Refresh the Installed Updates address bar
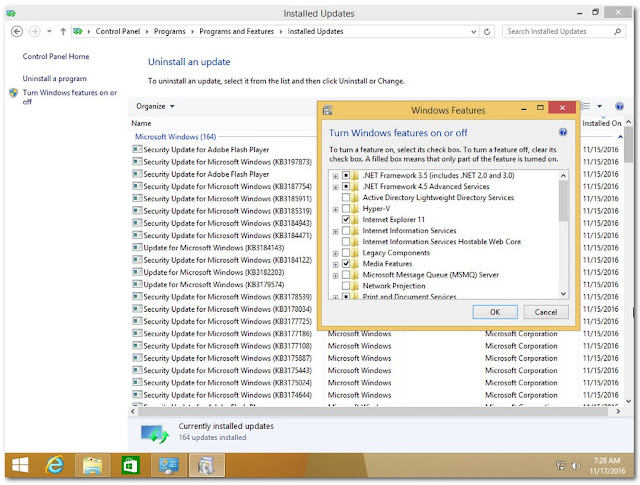 pos(487,31)
